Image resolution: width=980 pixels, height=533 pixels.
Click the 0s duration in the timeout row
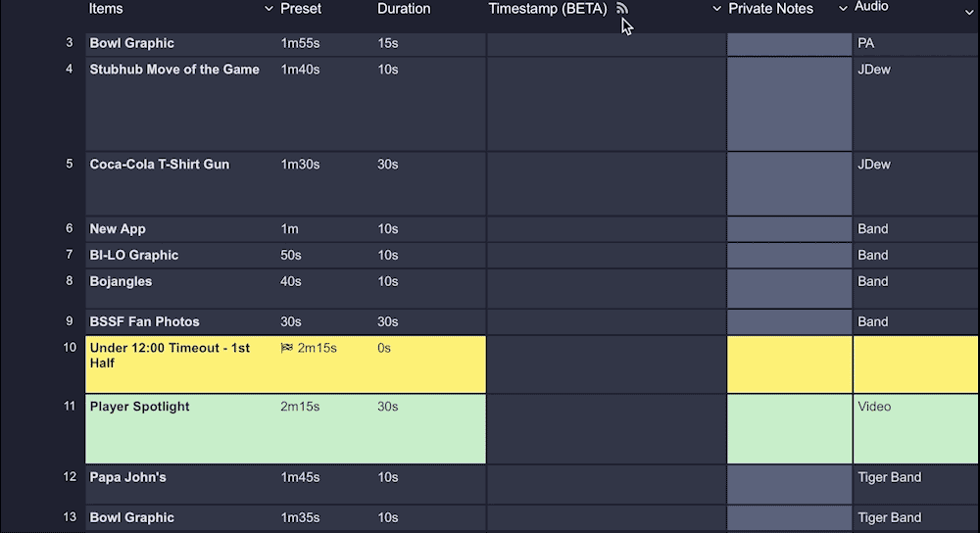pyautogui.click(x=384, y=348)
